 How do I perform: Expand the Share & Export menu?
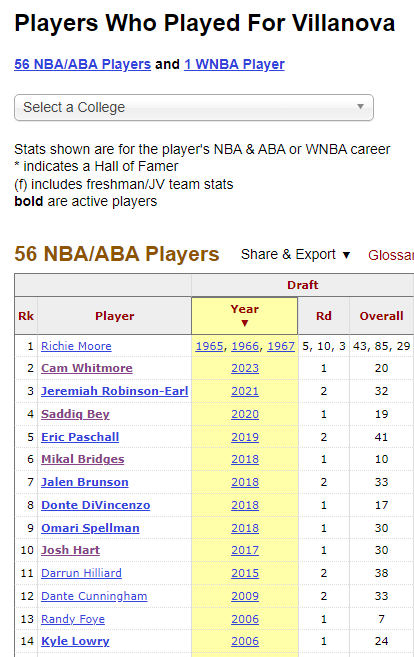click(295, 254)
